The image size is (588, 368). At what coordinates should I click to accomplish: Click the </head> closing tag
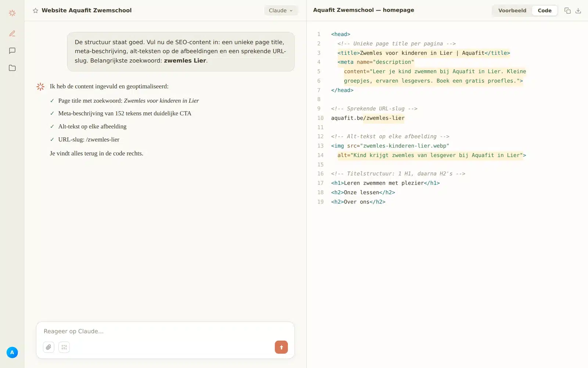pyautogui.click(x=342, y=90)
